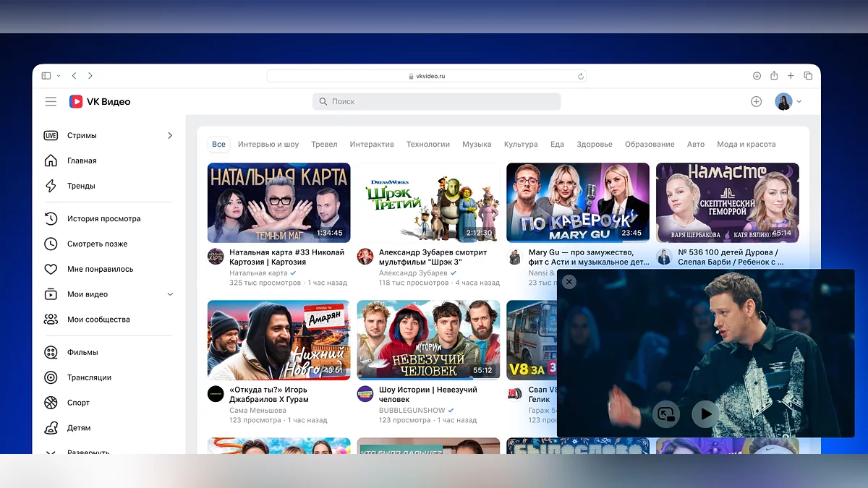The height and width of the screenshot is (488, 868).
Task: Return the mini player to the full window
Action: coord(666,414)
